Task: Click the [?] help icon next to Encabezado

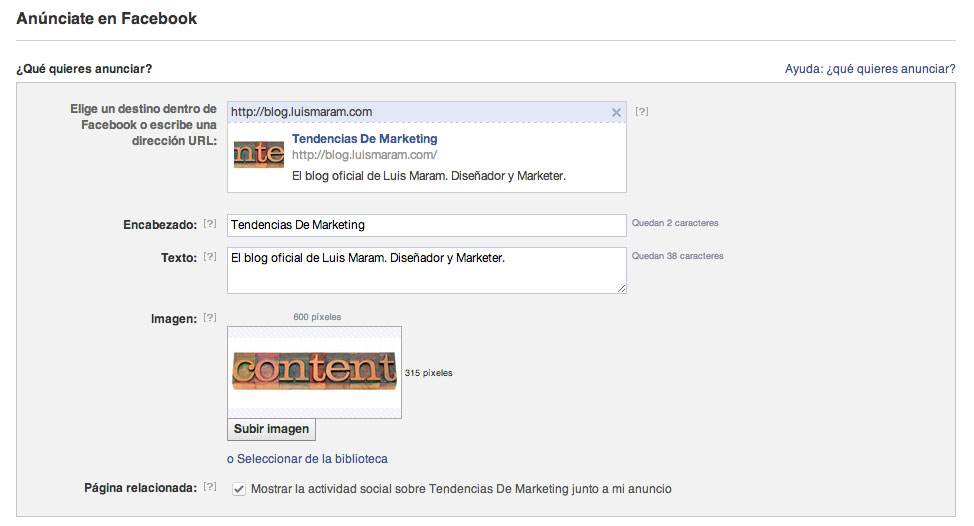Action: [210, 225]
